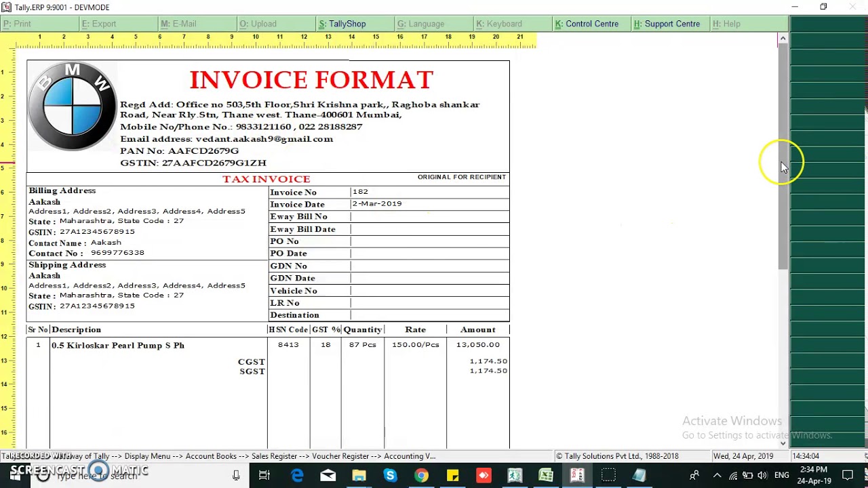The height and width of the screenshot is (488, 868).
Task: Click the email address vedant.aakash9@gmail.com
Action: click(264, 139)
